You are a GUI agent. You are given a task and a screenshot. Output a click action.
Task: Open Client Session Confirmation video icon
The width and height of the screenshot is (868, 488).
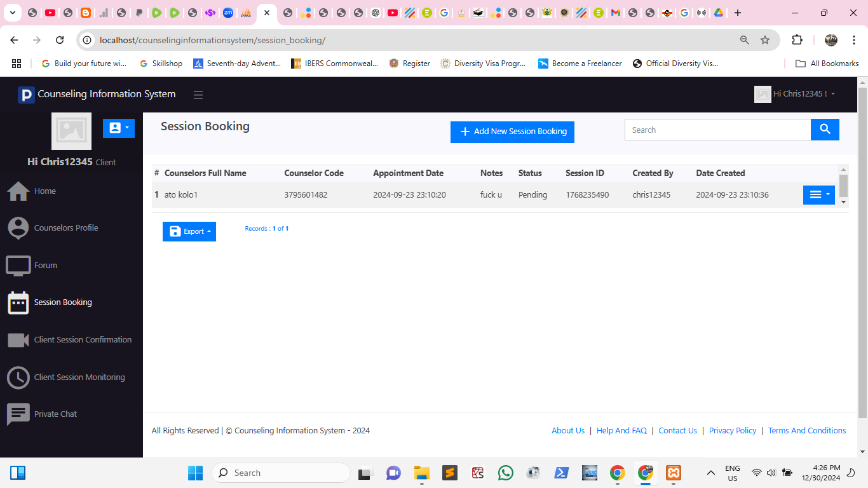point(18,340)
